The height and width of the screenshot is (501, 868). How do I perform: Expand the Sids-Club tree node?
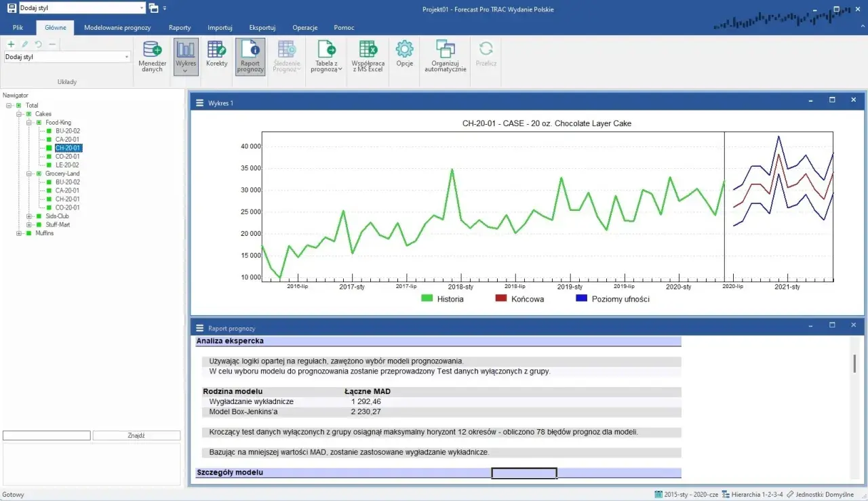(29, 216)
